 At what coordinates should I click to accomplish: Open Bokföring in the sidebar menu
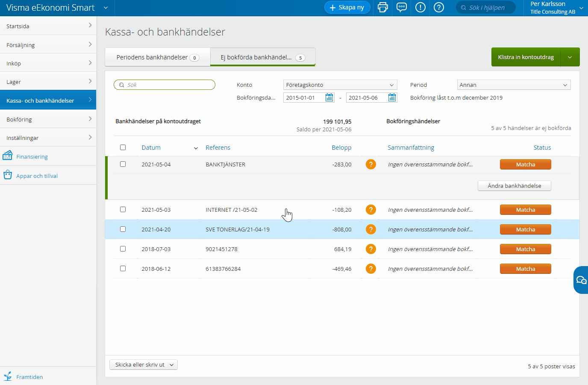[x=48, y=119]
